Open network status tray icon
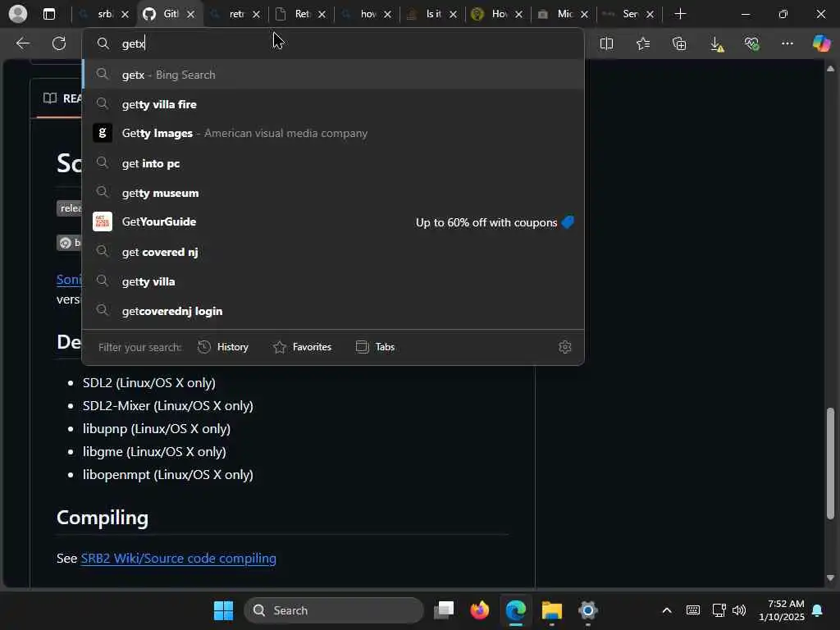The height and width of the screenshot is (630, 840). (x=719, y=610)
